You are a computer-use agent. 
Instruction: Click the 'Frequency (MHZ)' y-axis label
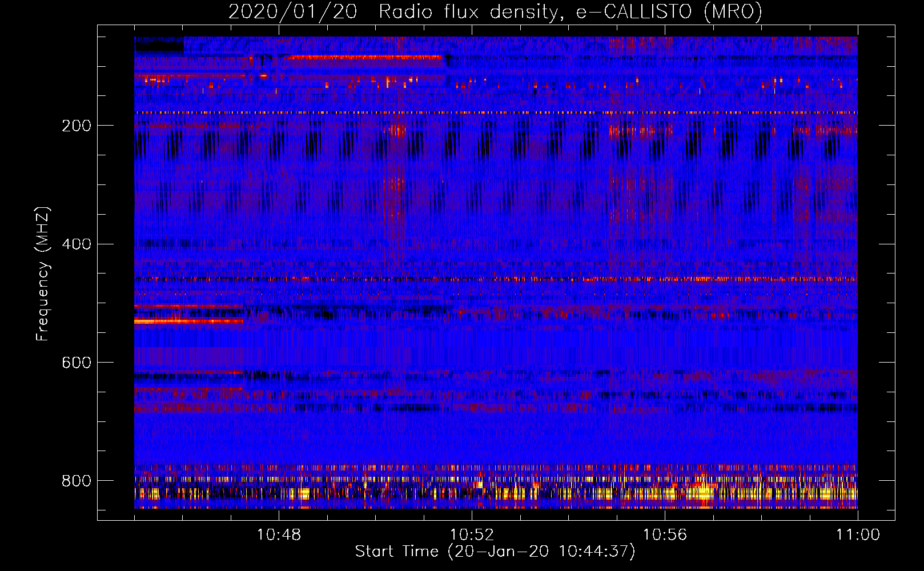coord(42,274)
